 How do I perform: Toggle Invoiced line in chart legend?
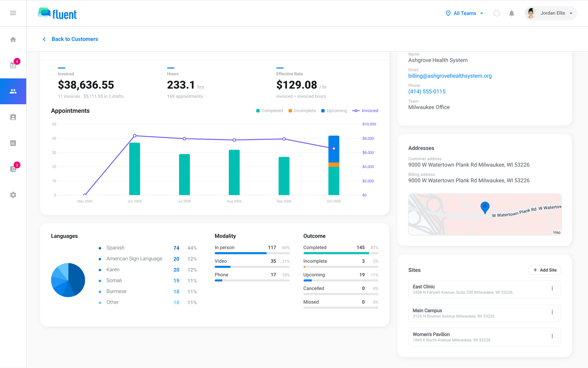(x=365, y=111)
